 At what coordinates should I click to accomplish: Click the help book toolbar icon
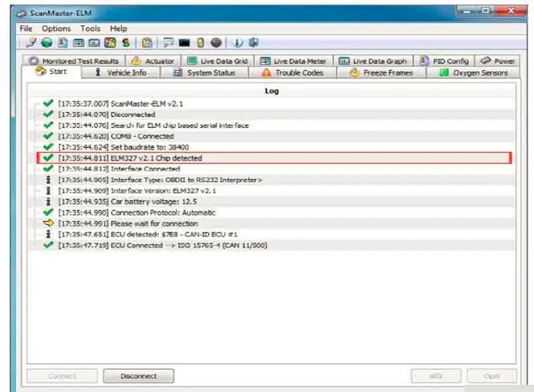click(254, 43)
